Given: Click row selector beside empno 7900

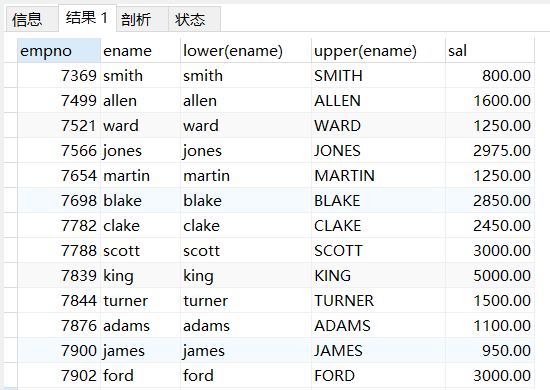Looking at the screenshot, I should 11,351.
